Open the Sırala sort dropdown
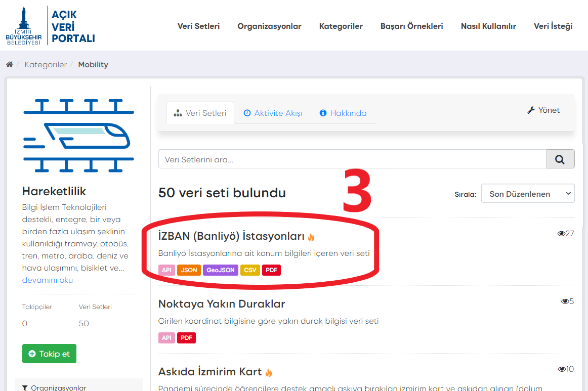Image resolution: width=588 pixels, height=391 pixels. pos(527,194)
